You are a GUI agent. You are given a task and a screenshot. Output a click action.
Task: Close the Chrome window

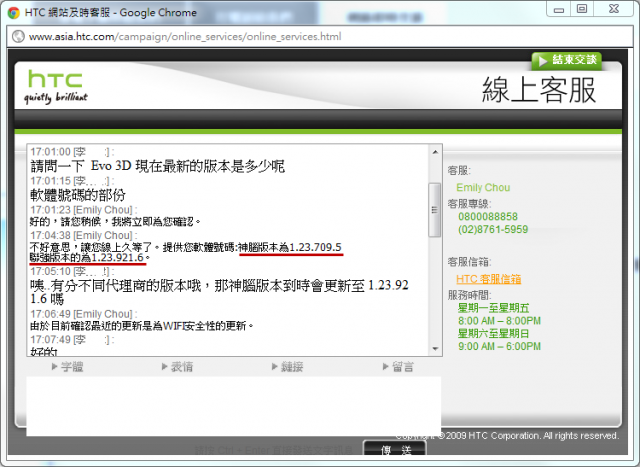(x=614, y=9)
